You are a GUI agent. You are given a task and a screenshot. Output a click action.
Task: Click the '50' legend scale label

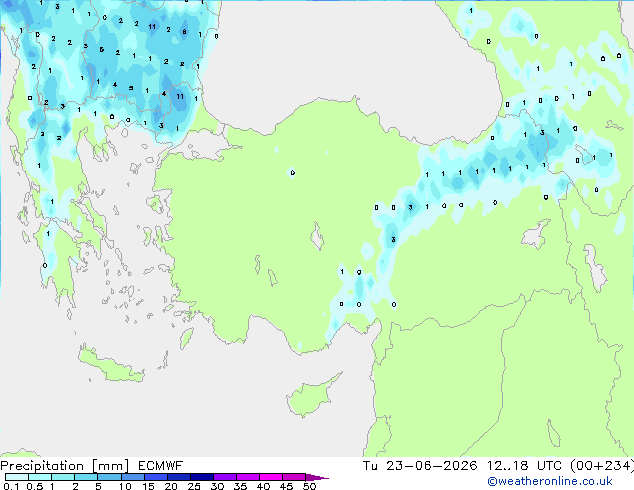click(x=310, y=486)
